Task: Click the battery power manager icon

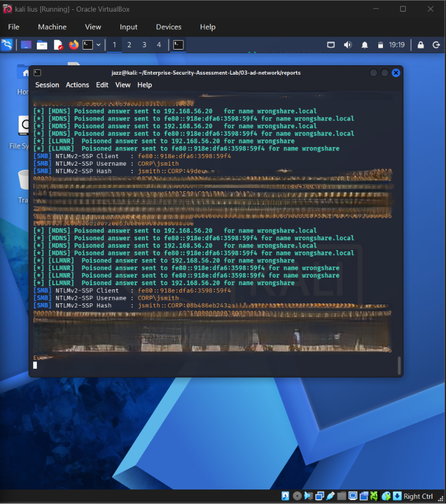Action: (x=381, y=45)
